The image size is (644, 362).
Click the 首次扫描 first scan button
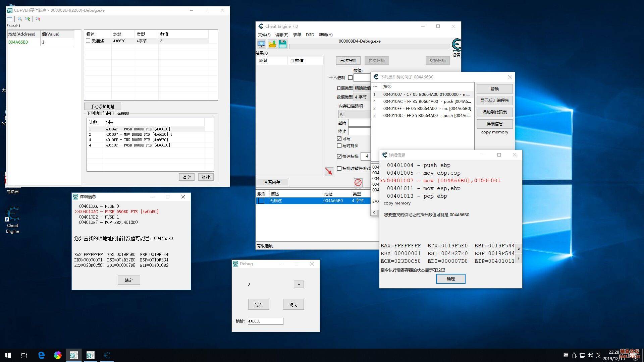coord(348,60)
